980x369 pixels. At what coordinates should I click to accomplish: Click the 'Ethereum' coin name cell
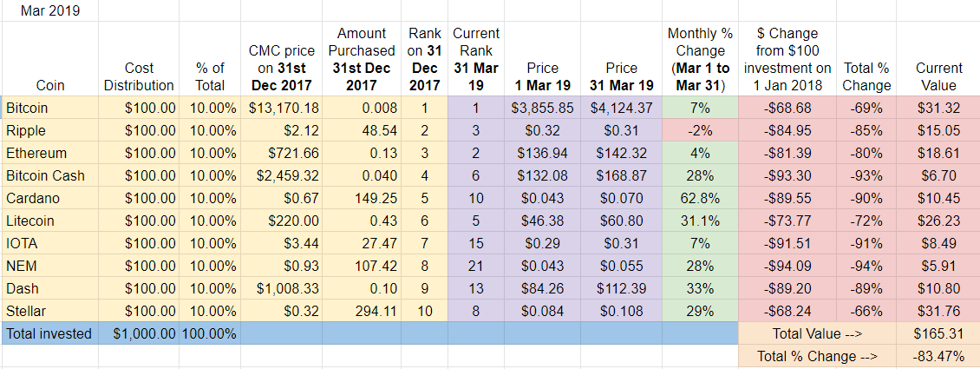(x=49, y=153)
